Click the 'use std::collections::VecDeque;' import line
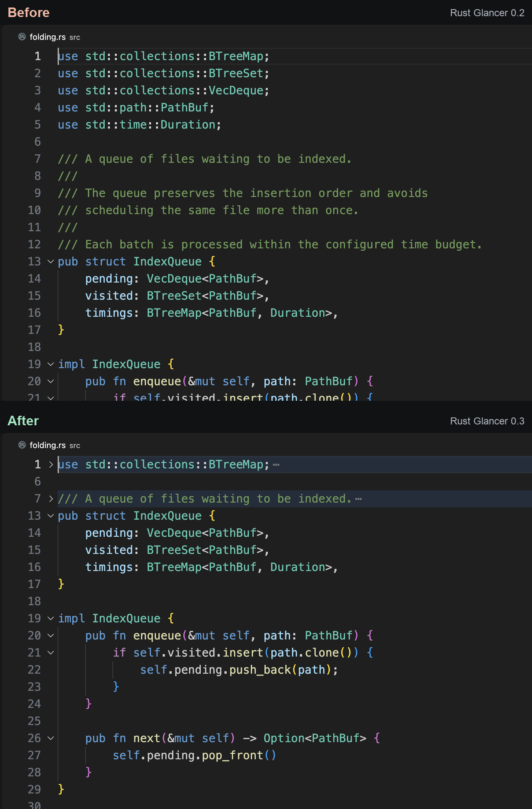The image size is (532, 809). pos(164,91)
